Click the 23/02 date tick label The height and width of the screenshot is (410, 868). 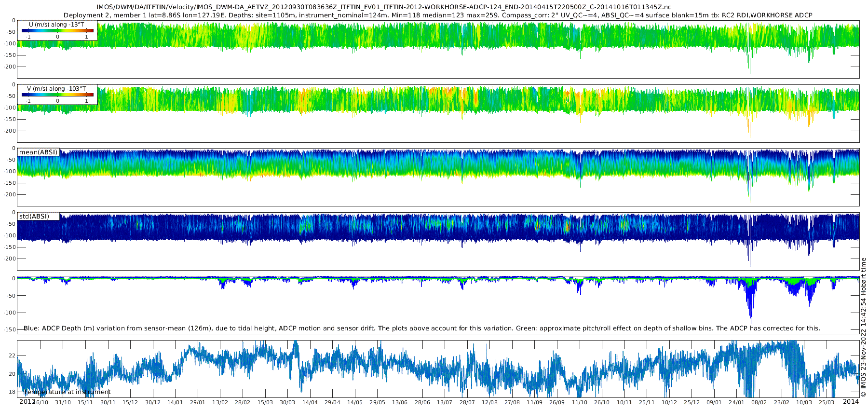782,403
